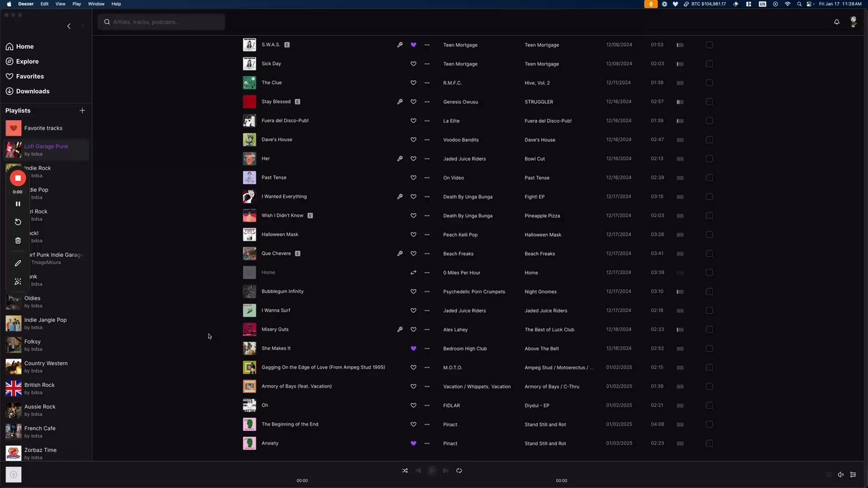Open more options menu for Her
The image size is (868, 488).
click(427, 159)
